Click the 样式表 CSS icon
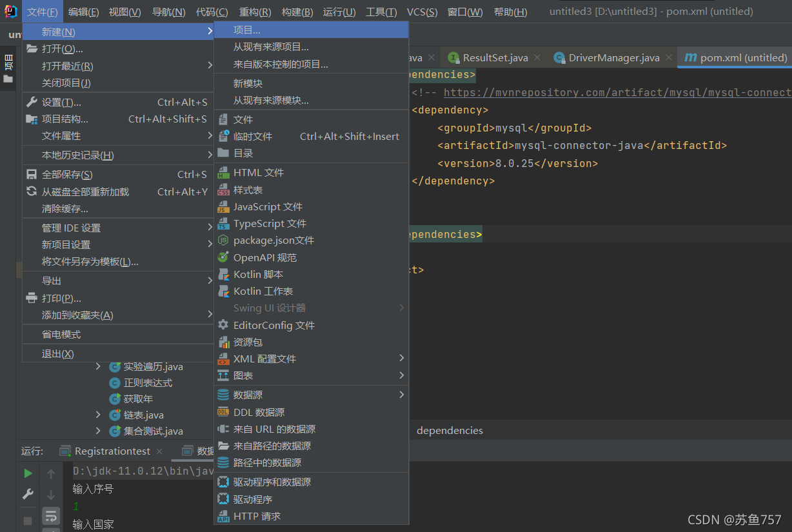 coord(223,190)
